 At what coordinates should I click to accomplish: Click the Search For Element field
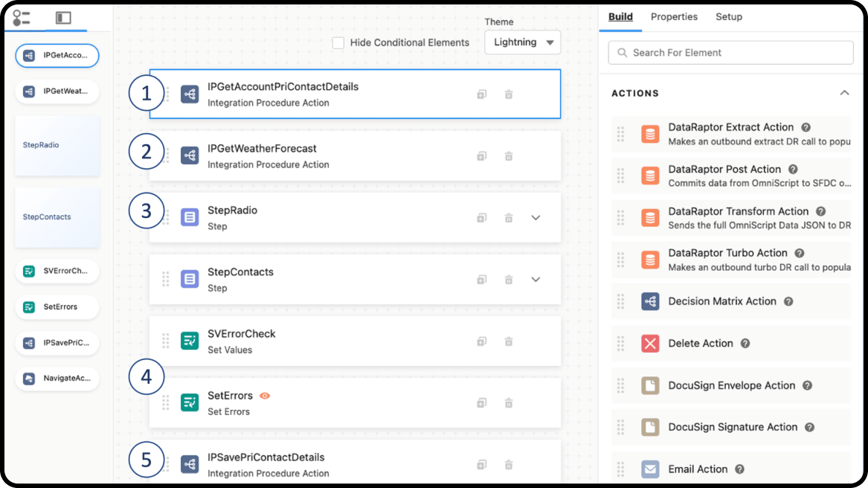pyautogui.click(x=730, y=53)
